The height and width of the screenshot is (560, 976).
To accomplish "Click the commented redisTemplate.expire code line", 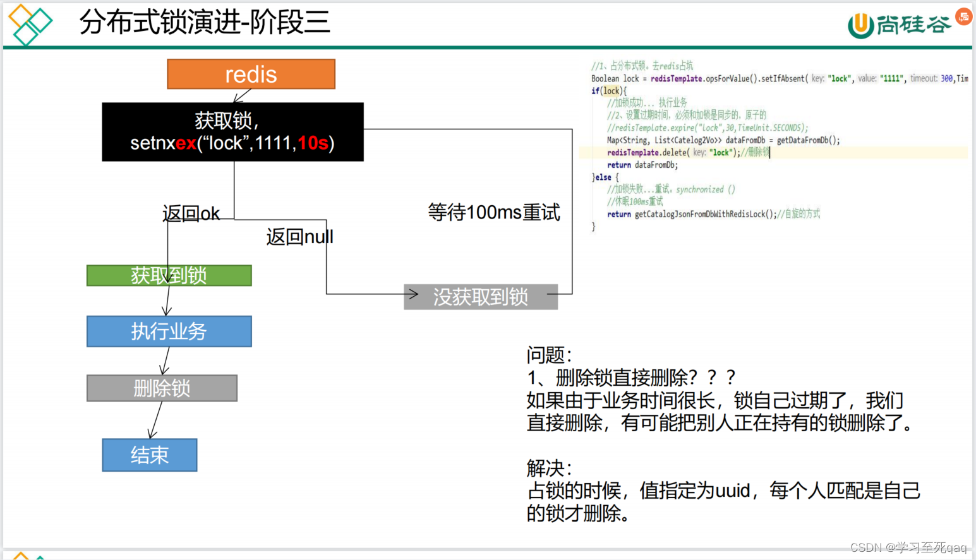I will click(708, 128).
